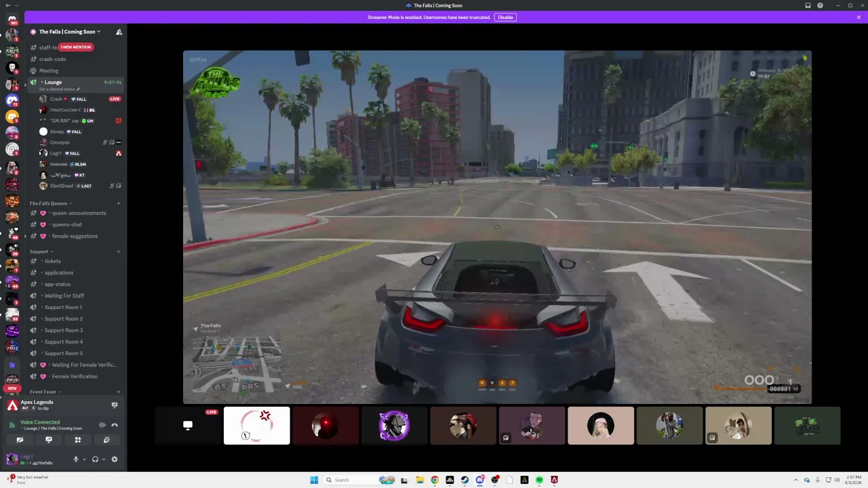This screenshot has width=868, height=488.
Task: Open the white mask avatar server
Action: tap(12, 68)
